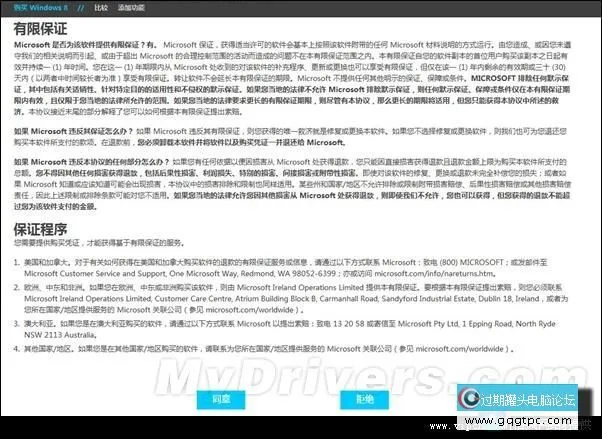Click the bold question '如果 Microsoft 违反其保证怎么办？'
The height and width of the screenshot is (439, 602).
(x=73, y=131)
